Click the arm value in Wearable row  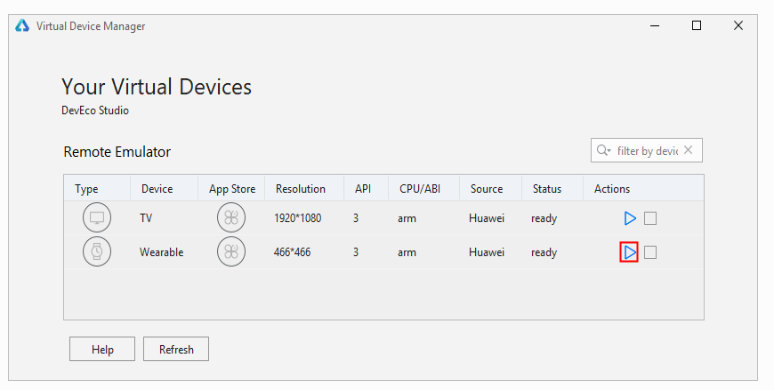[407, 252]
